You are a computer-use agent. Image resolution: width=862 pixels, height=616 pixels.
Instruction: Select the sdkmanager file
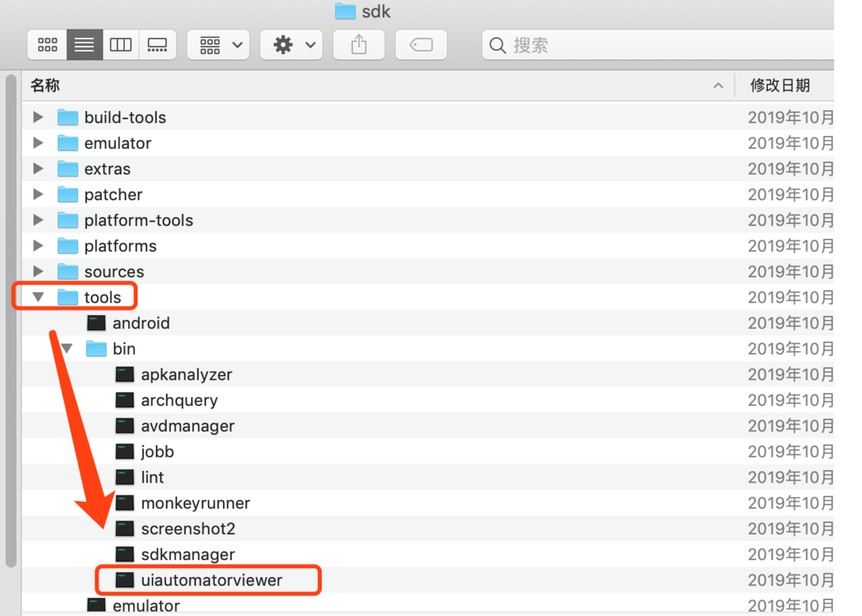click(x=188, y=554)
